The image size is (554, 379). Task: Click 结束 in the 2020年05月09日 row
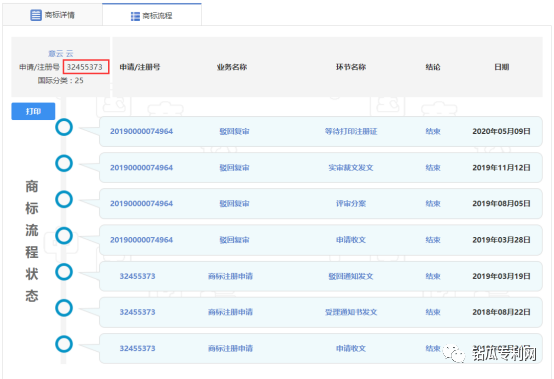[x=433, y=131]
